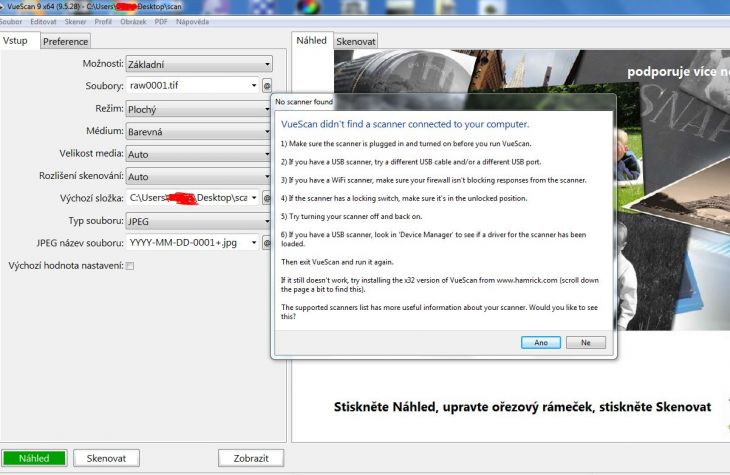Click the Skenovat button at bottom
Screen dimensions: 730x475
tap(106, 458)
